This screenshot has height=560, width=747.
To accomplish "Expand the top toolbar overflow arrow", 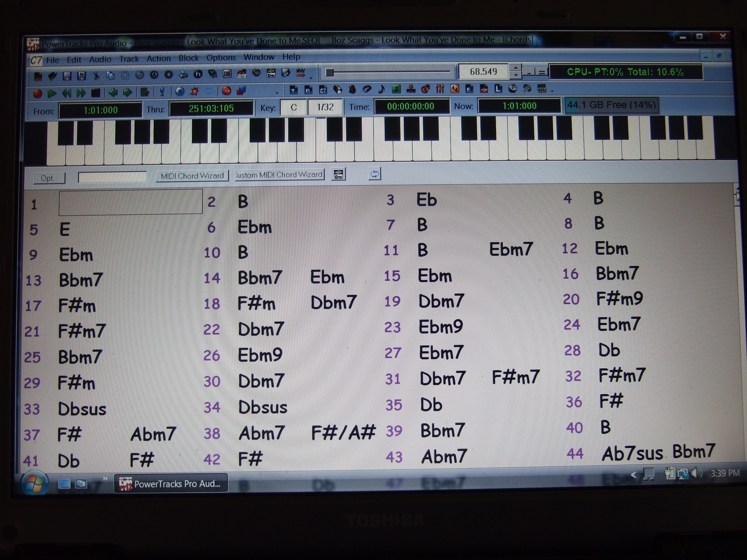I will click(311, 78).
